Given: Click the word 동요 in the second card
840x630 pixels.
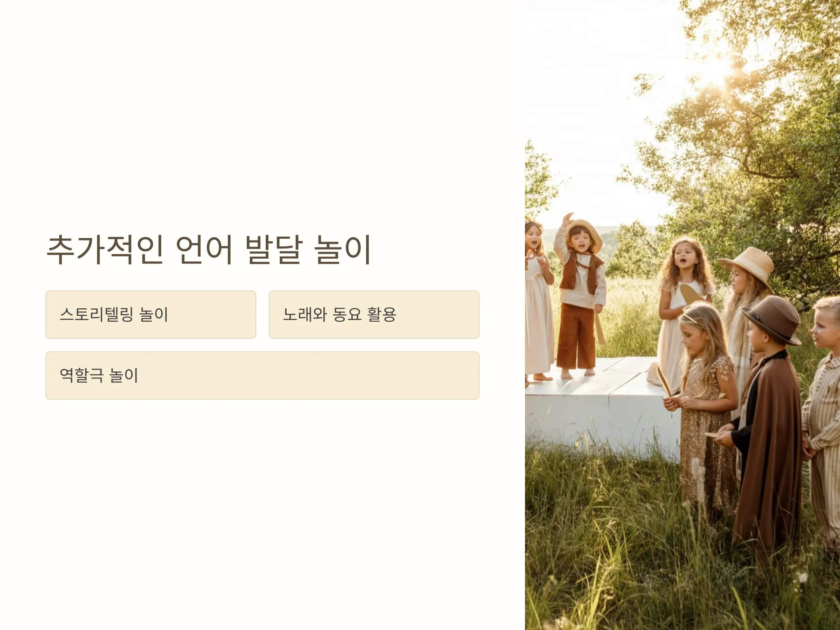Looking at the screenshot, I should (x=347, y=314).
